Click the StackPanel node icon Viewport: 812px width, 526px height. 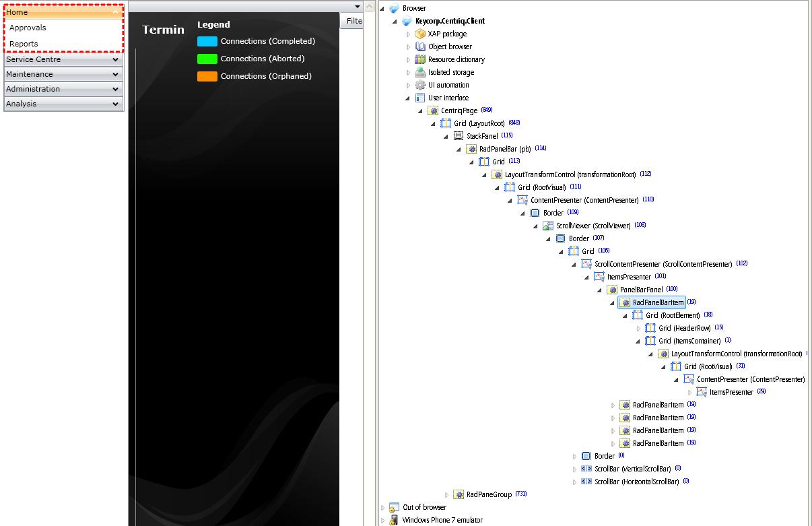[x=459, y=136]
